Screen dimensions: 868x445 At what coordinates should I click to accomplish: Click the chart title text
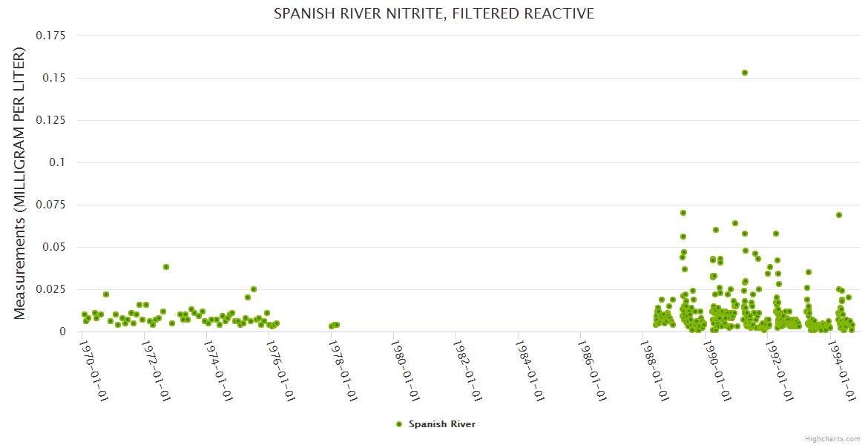[434, 13]
